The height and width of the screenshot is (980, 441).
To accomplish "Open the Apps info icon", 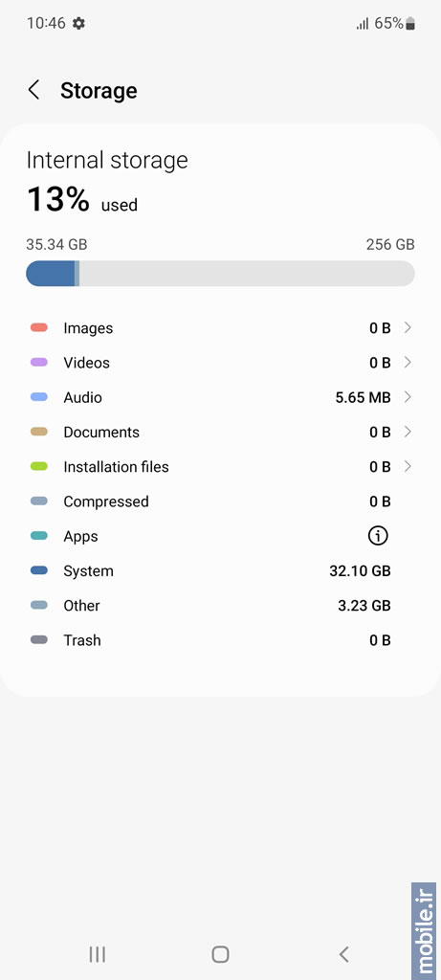I will pyautogui.click(x=378, y=536).
